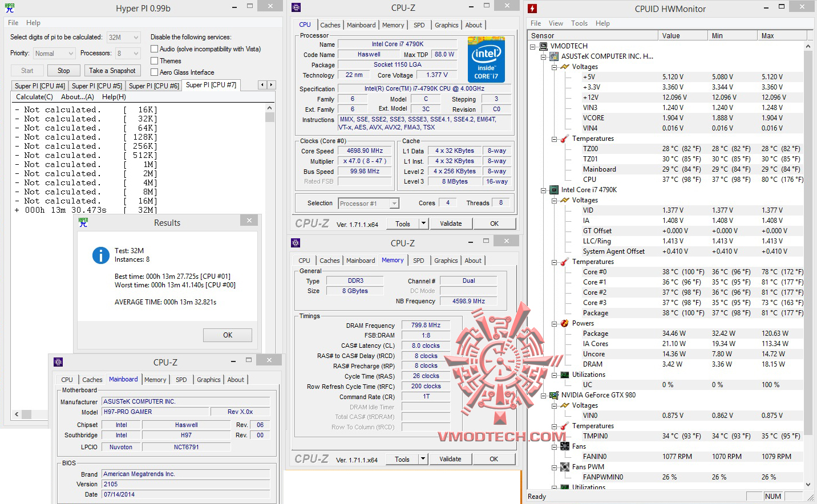Click the Value column header in HWMonitor
817x504 pixels.
pos(683,35)
